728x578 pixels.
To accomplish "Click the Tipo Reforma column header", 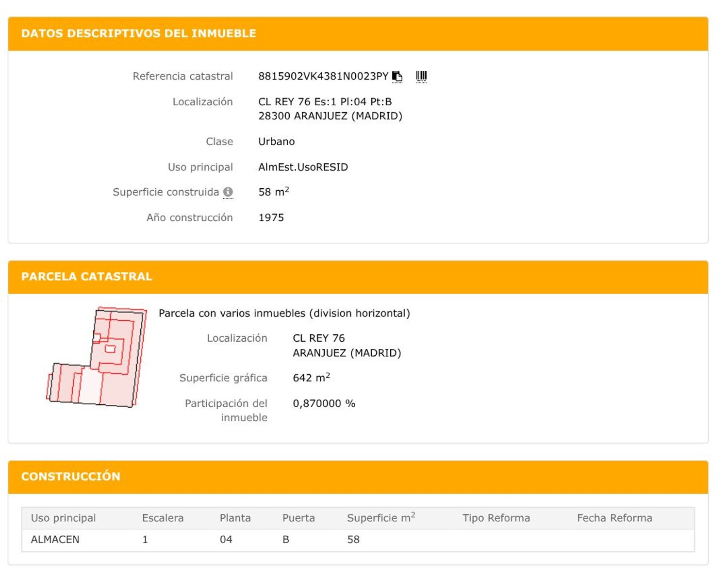I will 496,518.
